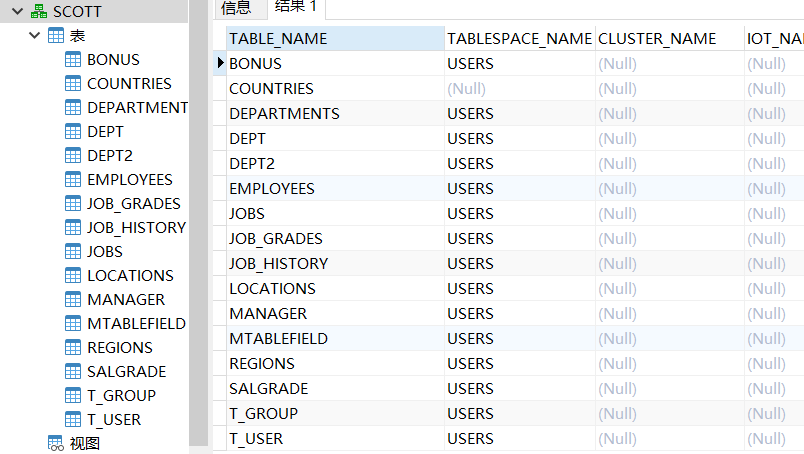Select the DEPT2 table in sidebar

point(110,155)
